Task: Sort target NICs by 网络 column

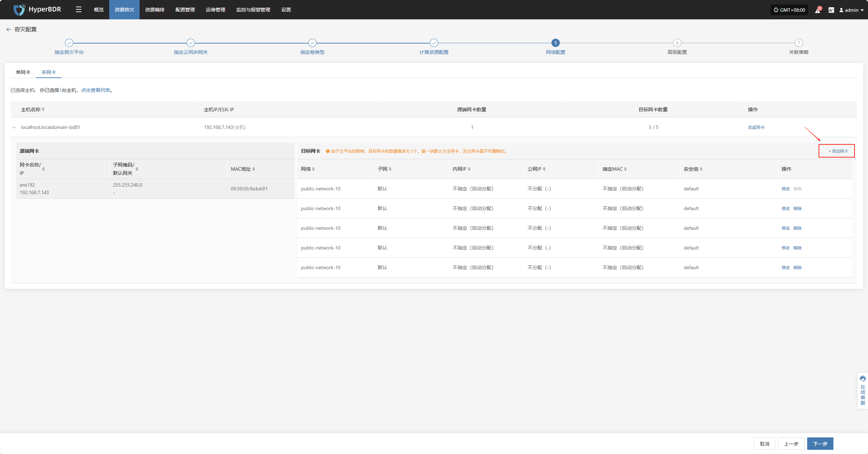Action: click(313, 169)
